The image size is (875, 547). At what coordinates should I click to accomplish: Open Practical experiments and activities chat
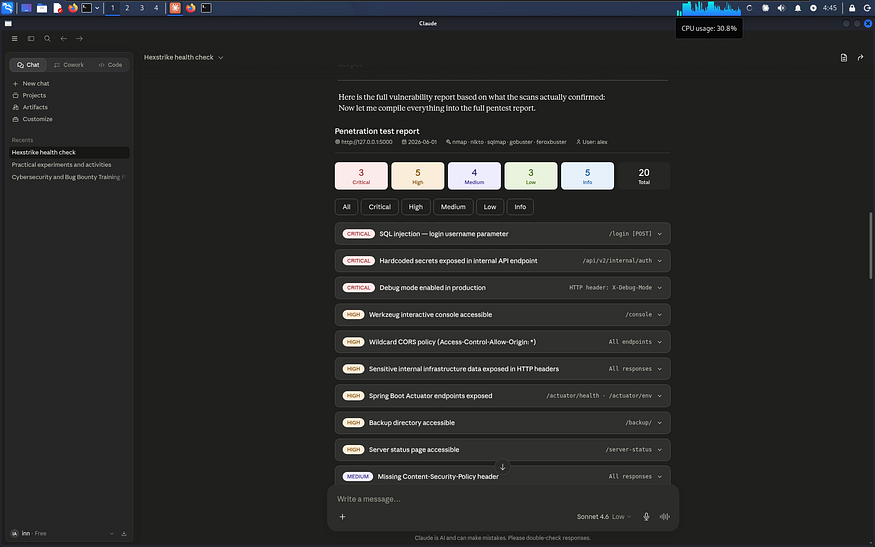click(69, 165)
